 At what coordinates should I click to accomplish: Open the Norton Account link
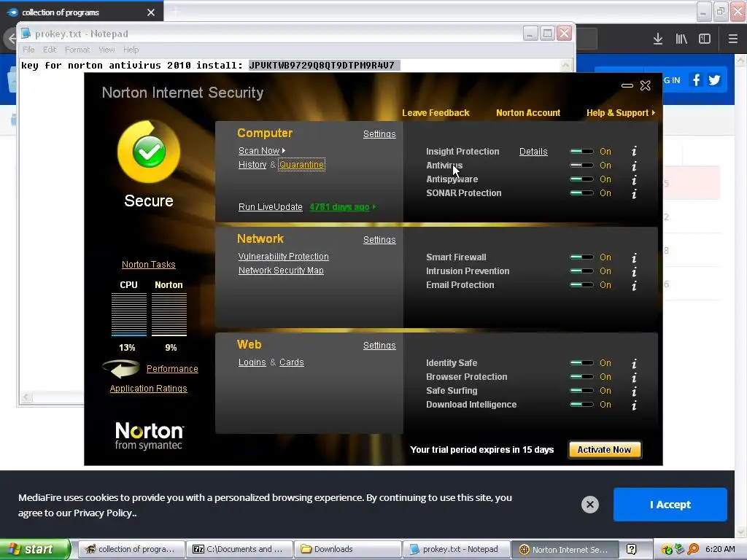click(528, 113)
